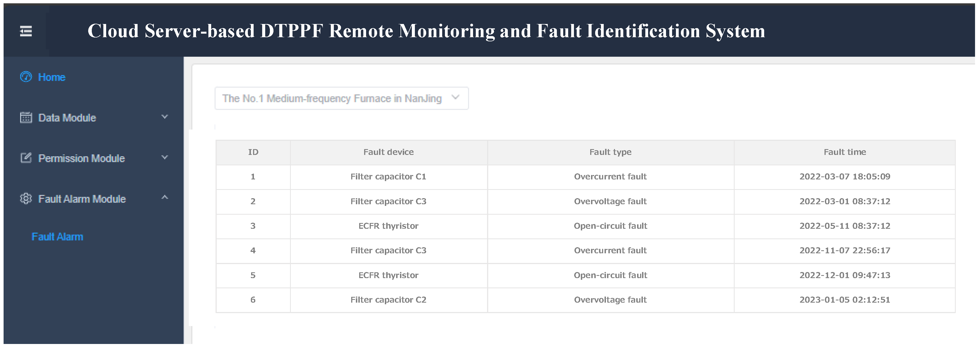Image resolution: width=980 pixels, height=347 pixels.
Task: Open the Home menu item
Action: tap(52, 77)
